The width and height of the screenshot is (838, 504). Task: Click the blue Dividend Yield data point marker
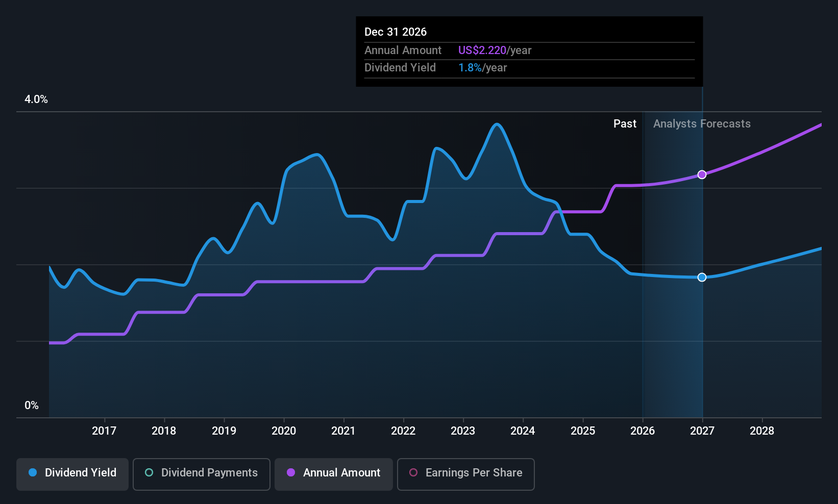[702, 277]
